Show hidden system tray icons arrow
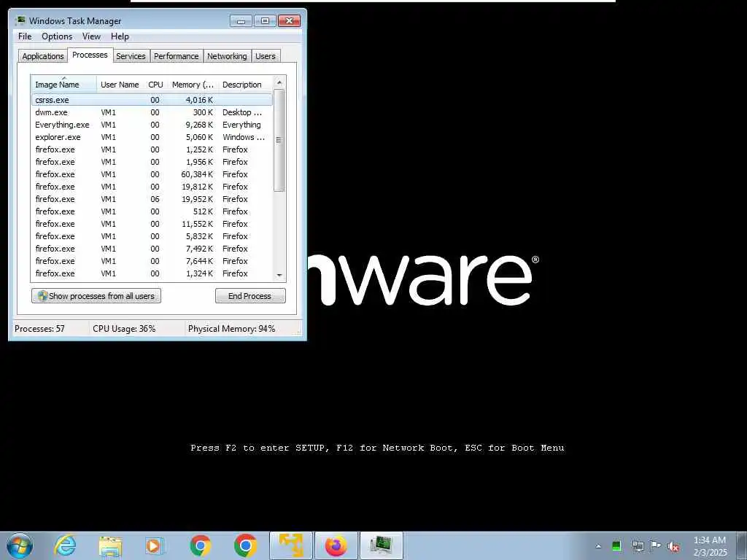The width and height of the screenshot is (747, 560). pos(598,546)
